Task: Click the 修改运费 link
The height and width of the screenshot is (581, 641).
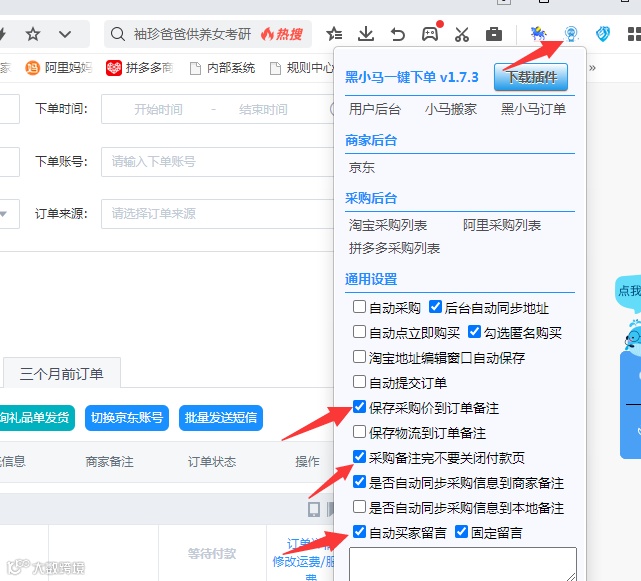Action: pos(303,561)
